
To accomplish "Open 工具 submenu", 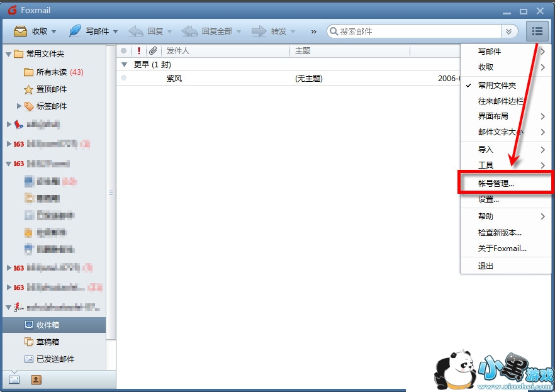I will pyautogui.click(x=505, y=165).
